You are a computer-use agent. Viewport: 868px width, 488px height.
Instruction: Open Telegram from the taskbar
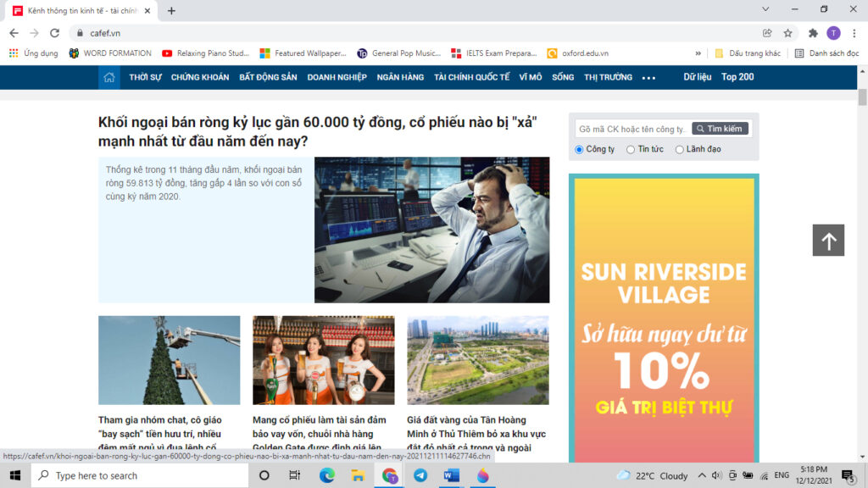coord(420,475)
